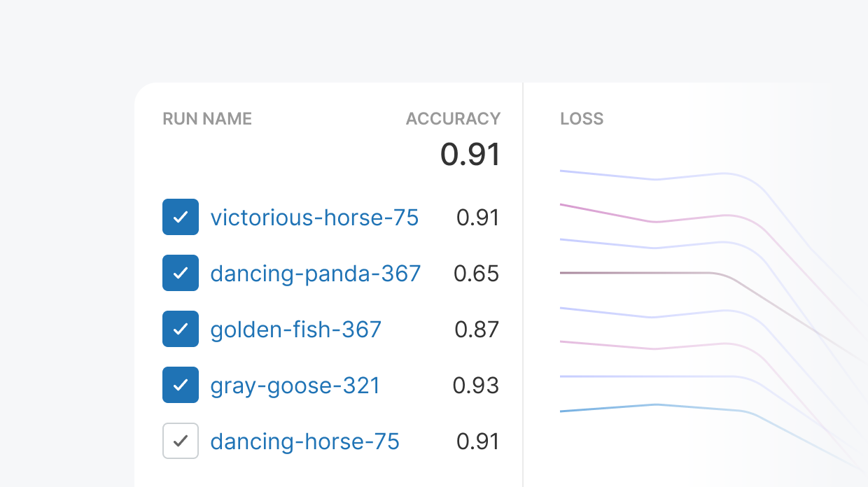Go to the golden-fish-367 run
868x487 pixels.
pos(295,330)
